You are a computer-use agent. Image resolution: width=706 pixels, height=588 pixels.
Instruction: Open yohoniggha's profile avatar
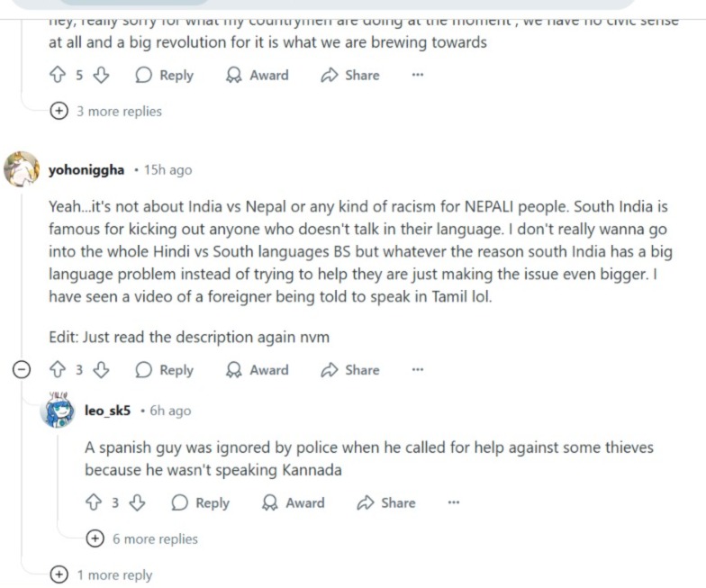pos(23,169)
